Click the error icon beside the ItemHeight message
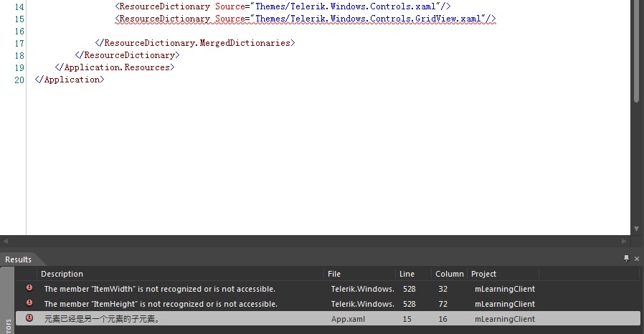Screen dimensions: 644x334 point(29,302)
